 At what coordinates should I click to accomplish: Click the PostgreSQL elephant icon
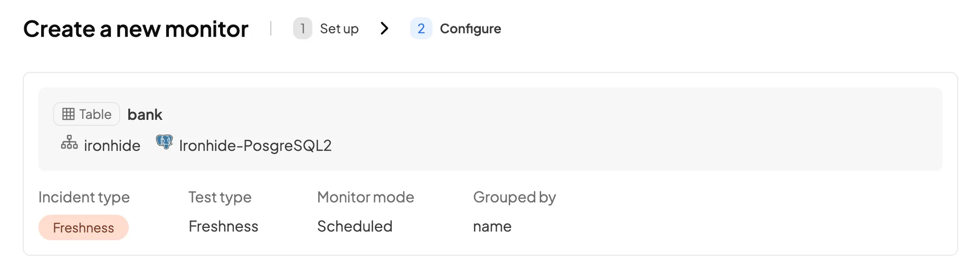click(x=164, y=142)
